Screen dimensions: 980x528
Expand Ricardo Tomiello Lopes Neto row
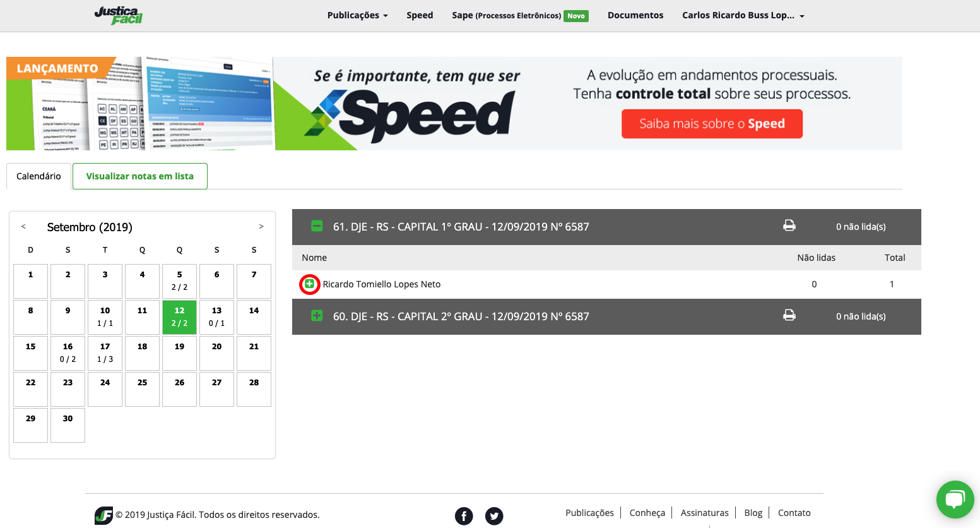[x=309, y=284]
